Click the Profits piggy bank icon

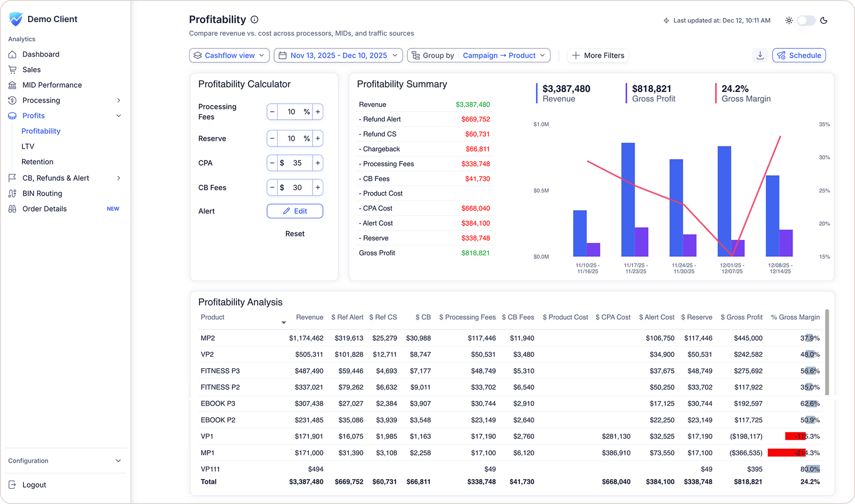[13, 116]
